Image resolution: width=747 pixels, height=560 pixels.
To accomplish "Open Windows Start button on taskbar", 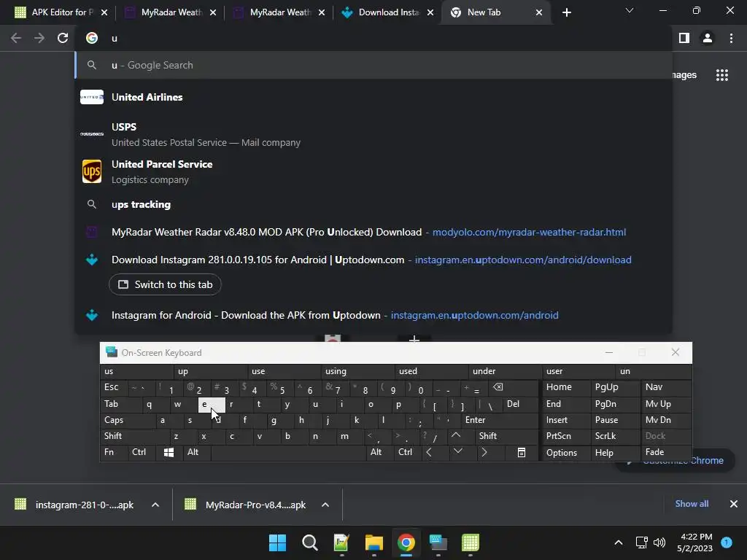I will [277, 542].
